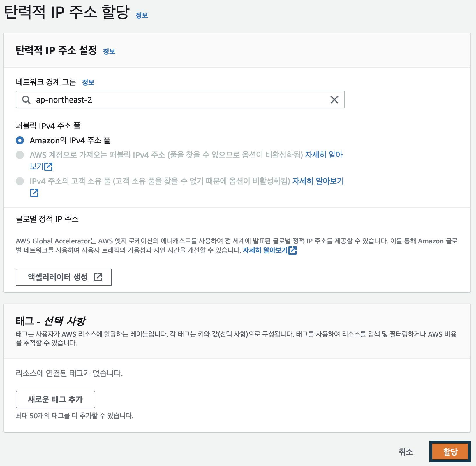Open 정보 beside 탄력적 IP 주소 설정
The width and height of the screenshot is (476, 466).
[109, 52]
